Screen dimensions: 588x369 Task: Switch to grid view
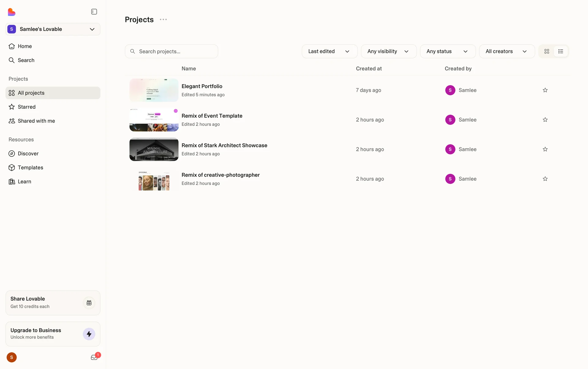547,51
